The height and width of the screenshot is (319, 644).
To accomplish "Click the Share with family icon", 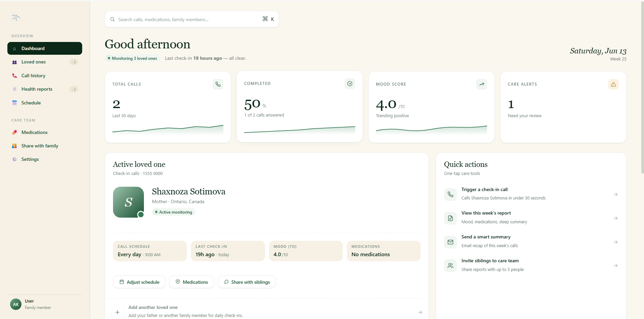I will pyautogui.click(x=14, y=146).
